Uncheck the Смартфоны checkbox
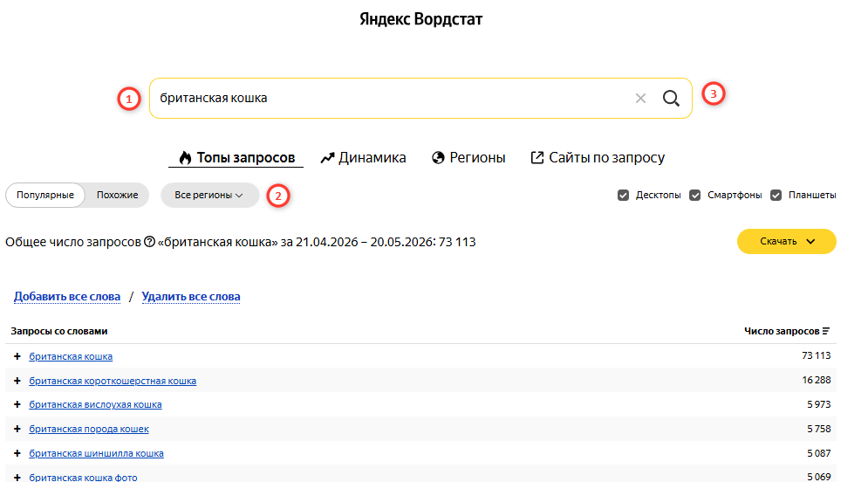 [694, 195]
